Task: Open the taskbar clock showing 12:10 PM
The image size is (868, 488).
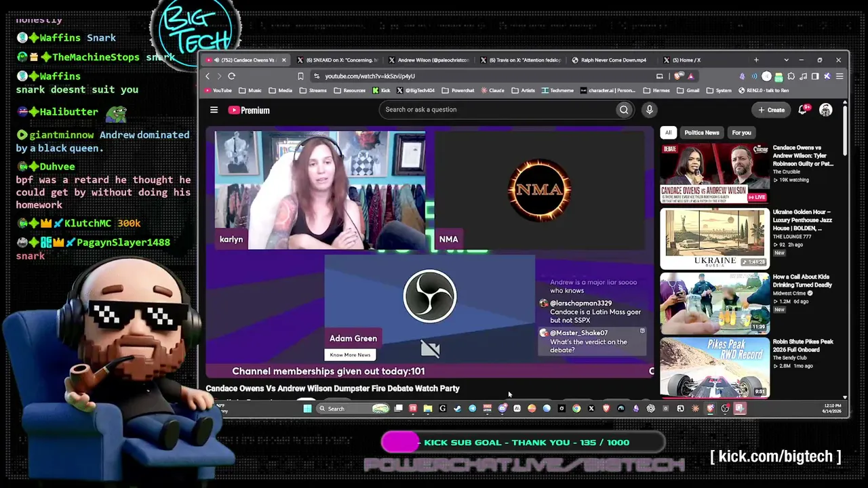Action: (x=831, y=409)
